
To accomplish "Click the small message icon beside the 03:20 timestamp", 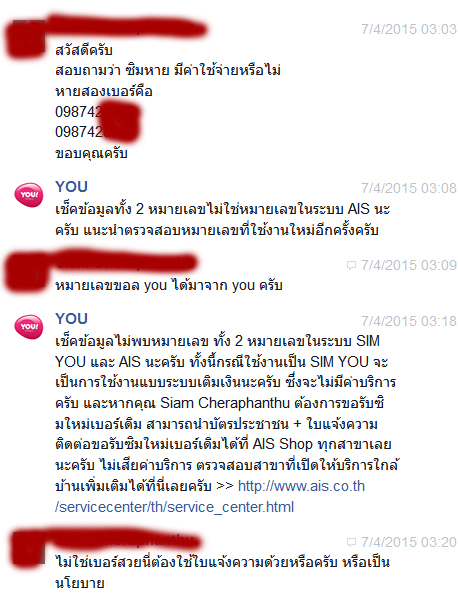I will (351, 542).
